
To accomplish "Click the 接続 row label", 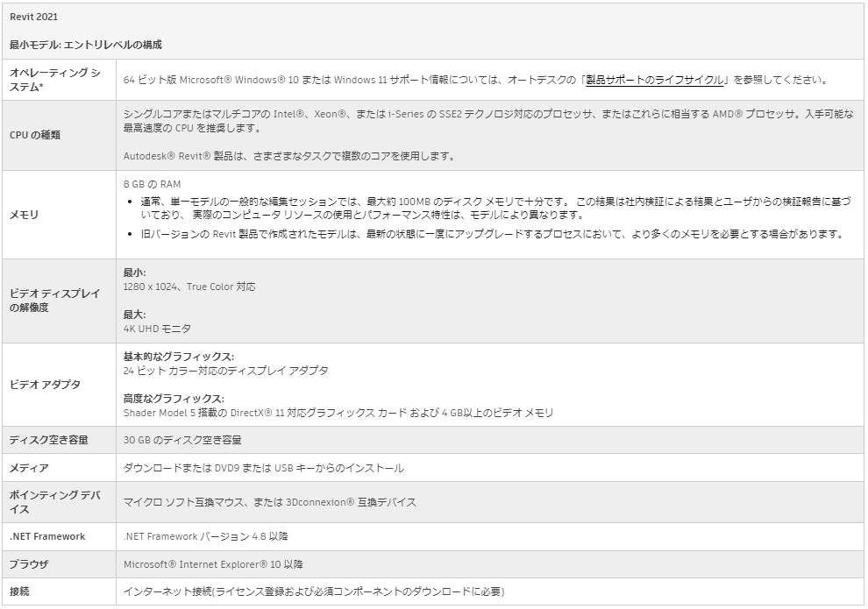I will click(19, 591).
